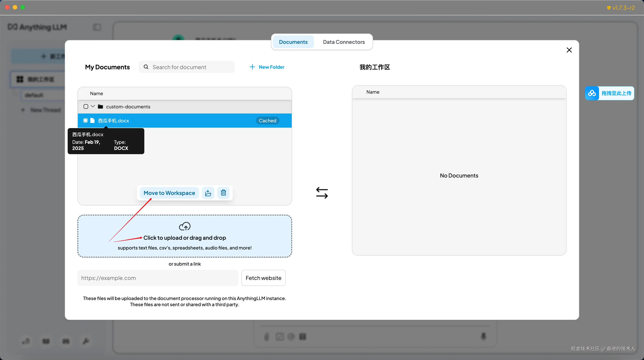Viewport: 644px width, 360px height.
Task: Click the move-to-folder icon beside Move to Workspace
Action: (208, 193)
